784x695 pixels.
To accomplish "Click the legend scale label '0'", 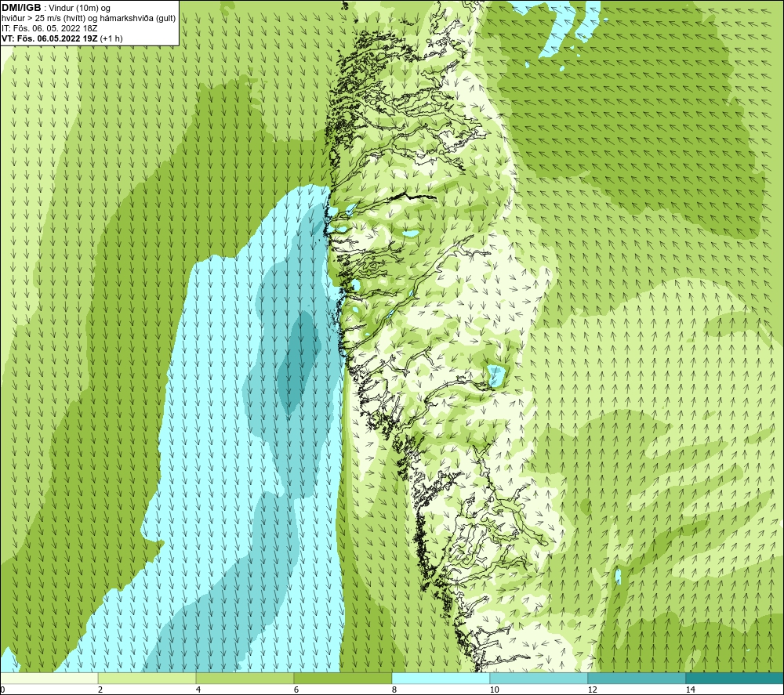I will pyautogui.click(x=2, y=690).
